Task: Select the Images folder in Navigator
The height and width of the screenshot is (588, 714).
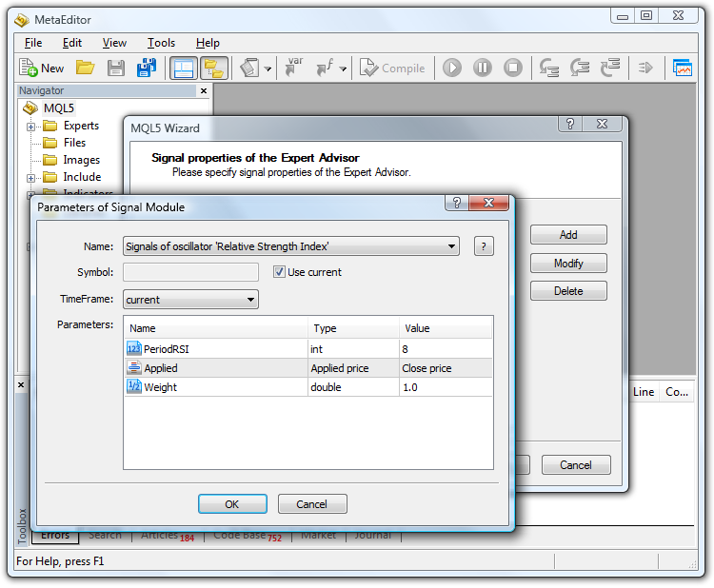Action: (81, 160)
